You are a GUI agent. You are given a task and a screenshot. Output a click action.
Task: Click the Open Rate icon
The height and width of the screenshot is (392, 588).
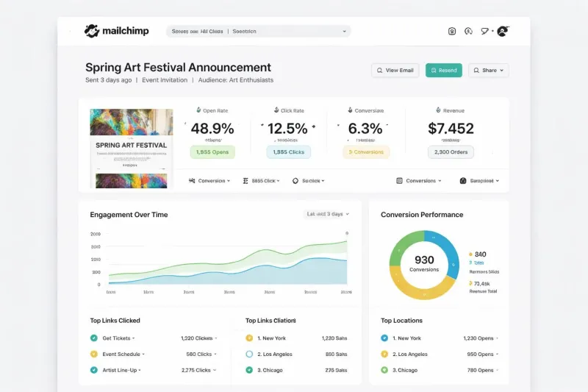198,110
